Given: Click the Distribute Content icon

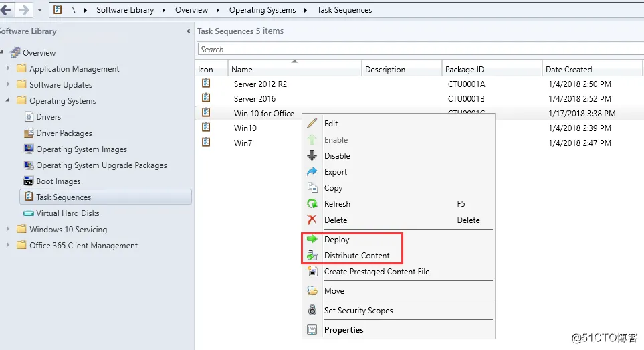Looking at the screenshot, I should click(x=312, y=256).
